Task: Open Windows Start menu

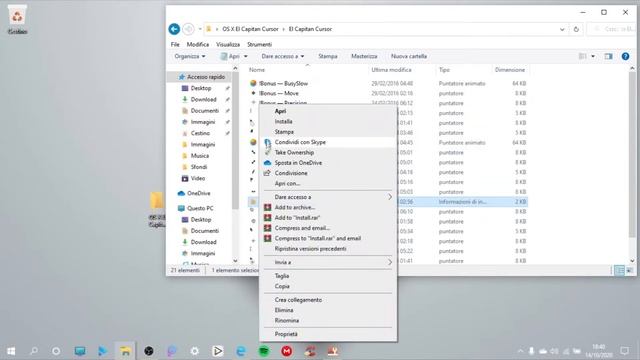Action: pos(11,351)
